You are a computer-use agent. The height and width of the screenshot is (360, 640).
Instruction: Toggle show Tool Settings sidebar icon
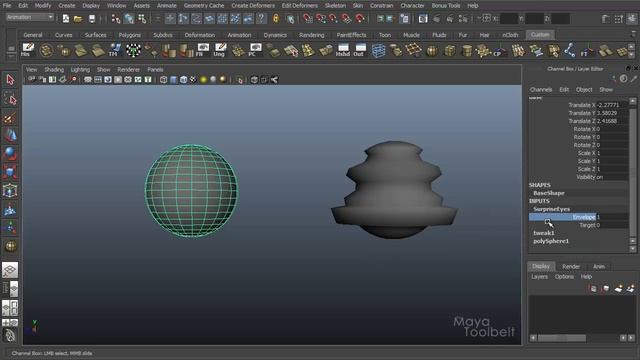click(619, 19)
